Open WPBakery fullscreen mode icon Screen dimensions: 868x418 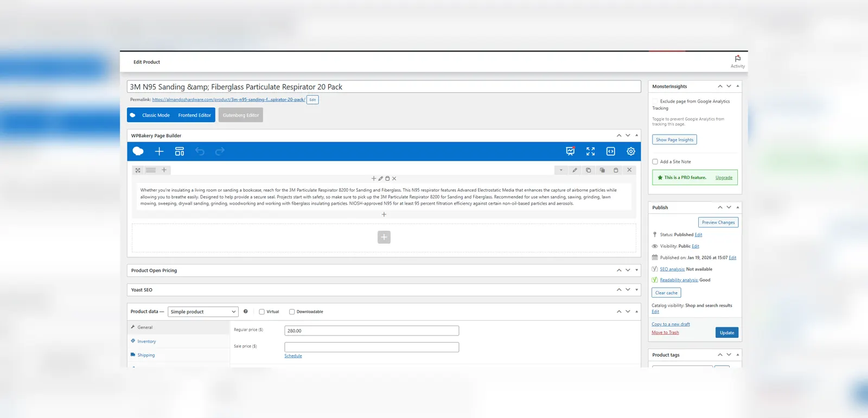590,151
